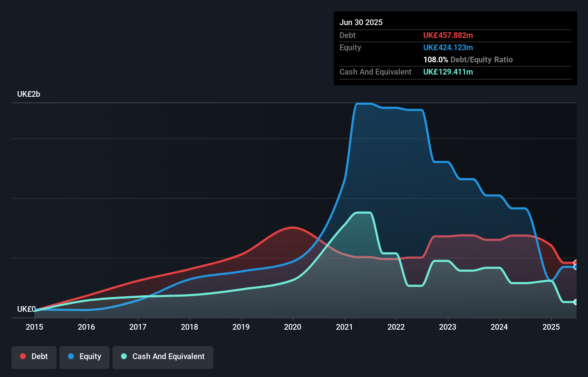Select the Equity endpoint circle at chart edge

576,267
